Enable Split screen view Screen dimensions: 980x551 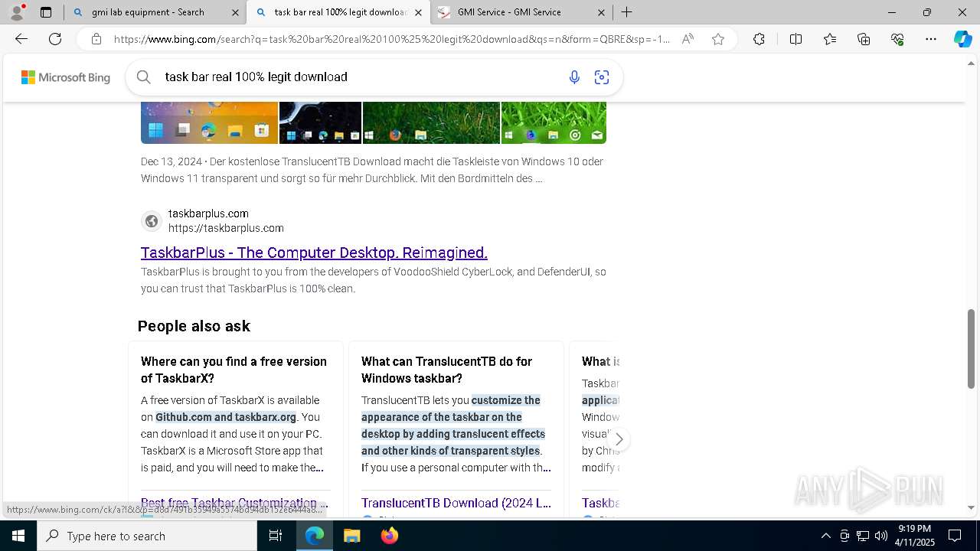click(x=795, y=39)
